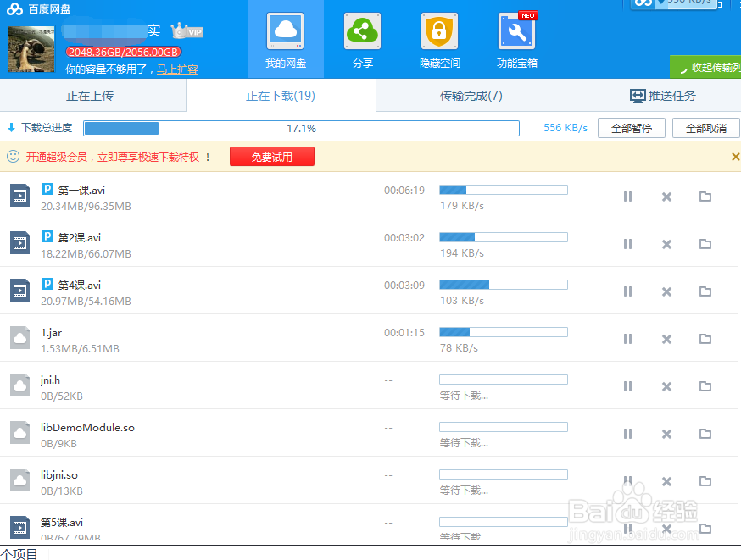The width and height of the screenshot is (741, 560).
Task: Open 我的网盘 cloud icon
Action: point(286,31)
